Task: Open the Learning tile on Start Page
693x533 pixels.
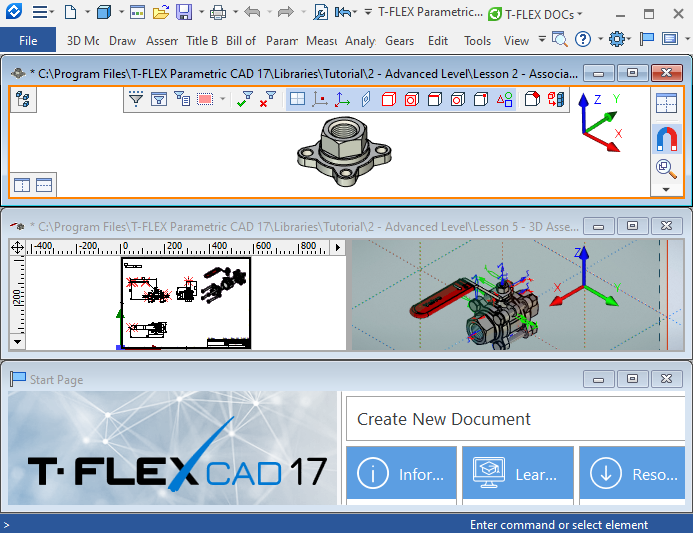Action: coord(518,474)
